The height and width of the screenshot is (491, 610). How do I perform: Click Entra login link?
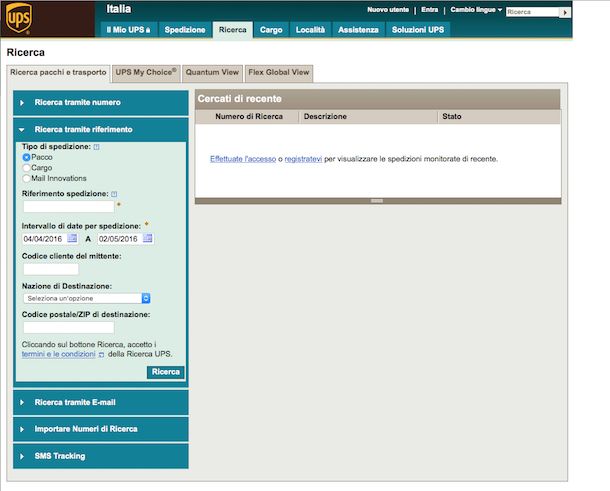click(429, 10)
